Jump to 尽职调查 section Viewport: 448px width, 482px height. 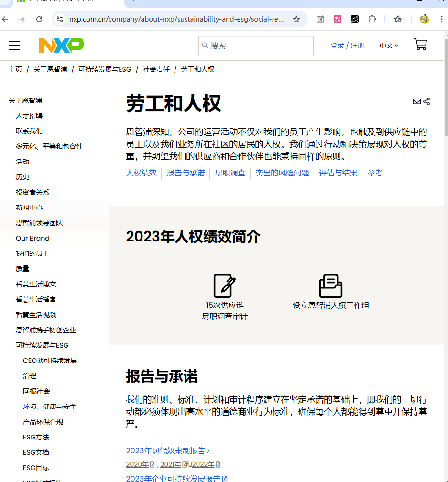[230, 173]
